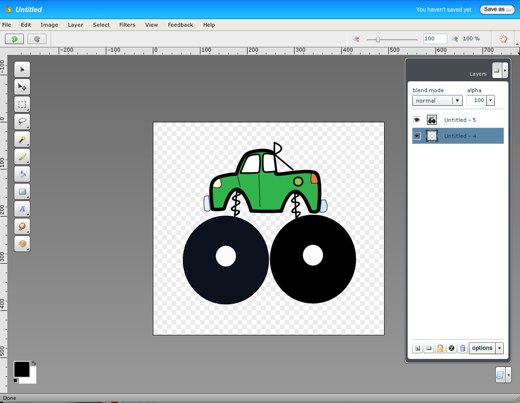Pick the orange sponge/dodge tool at toolbar bottom
520x403 pixels.
22,243
